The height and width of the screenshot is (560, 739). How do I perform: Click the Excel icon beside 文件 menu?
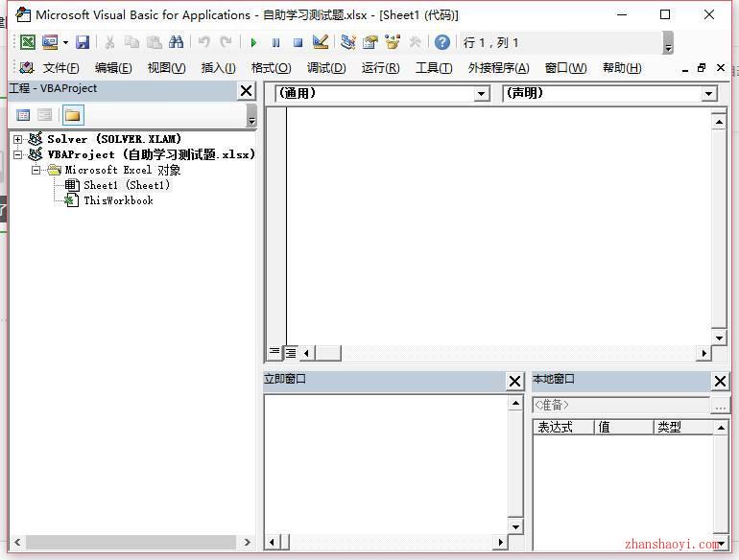(x=27, y=68)
